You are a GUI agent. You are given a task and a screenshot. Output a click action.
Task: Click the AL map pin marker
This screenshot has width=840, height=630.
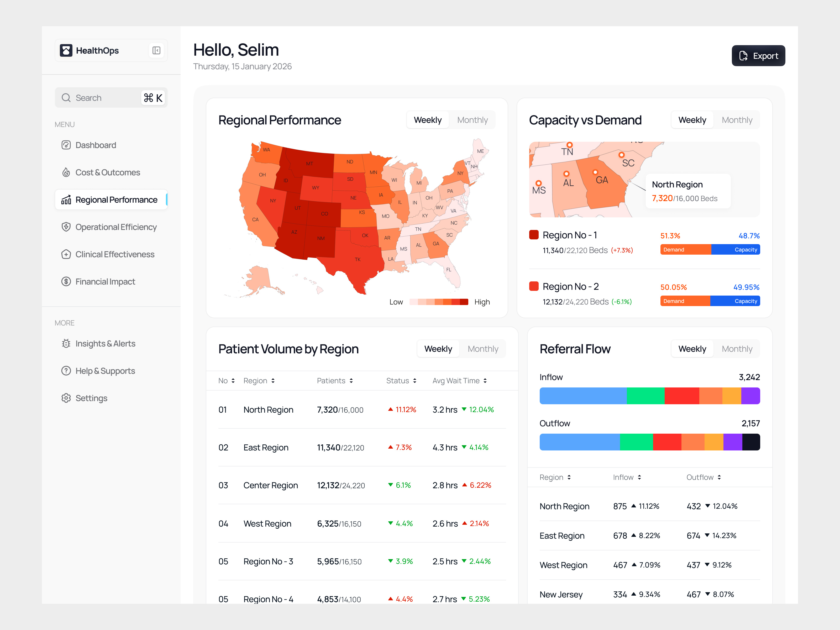[566, 174]
